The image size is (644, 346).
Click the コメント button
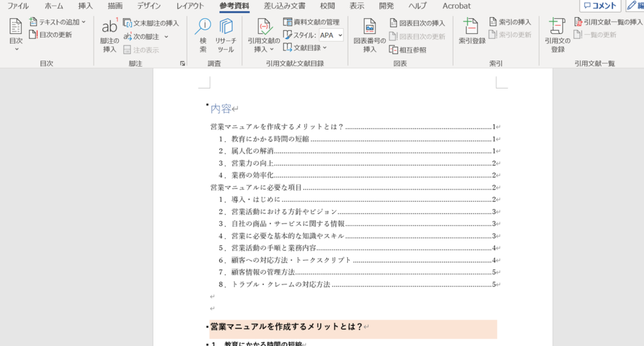tap(600, 6)
